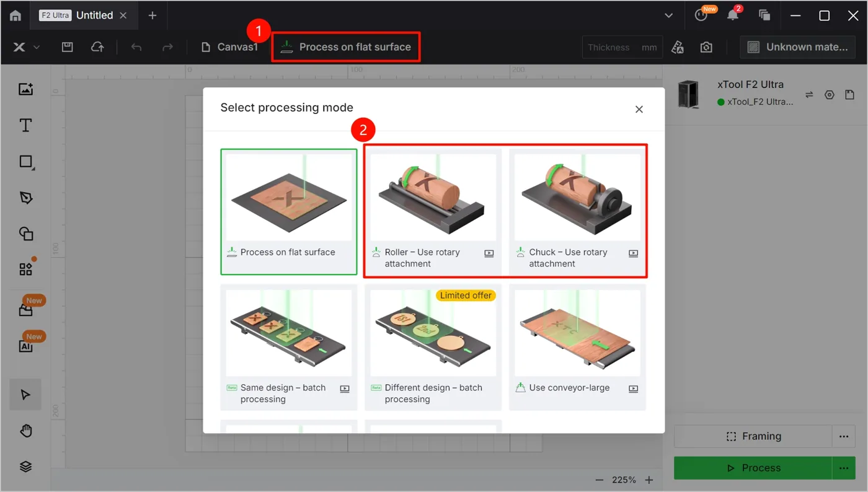Open the Apps grid tool
Screen dimensions: 868x492
25,269
